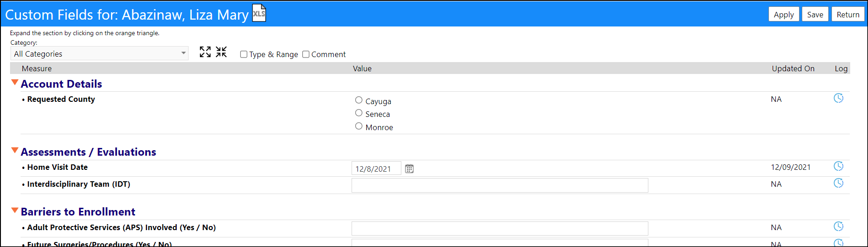Pick Monroe as the county
The height and width of the screenshot is (247, 868).
359,126
